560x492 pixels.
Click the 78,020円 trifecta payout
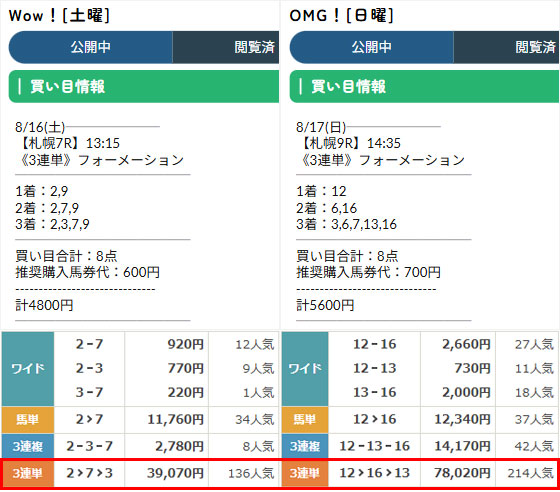(x=462, y=473)
